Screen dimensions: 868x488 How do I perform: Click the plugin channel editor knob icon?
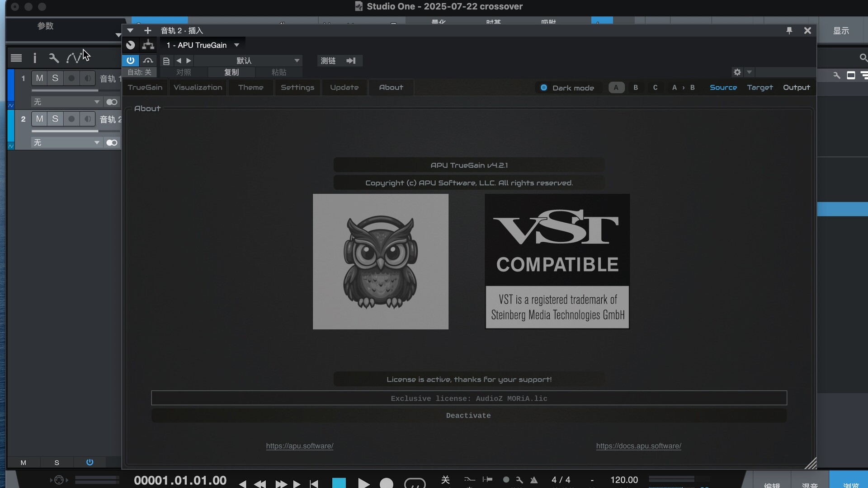(131, 45)
